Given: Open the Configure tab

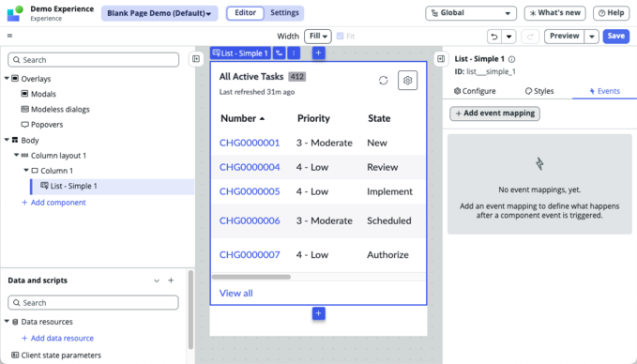Looking at the screenshot, I should click(475, 91).
